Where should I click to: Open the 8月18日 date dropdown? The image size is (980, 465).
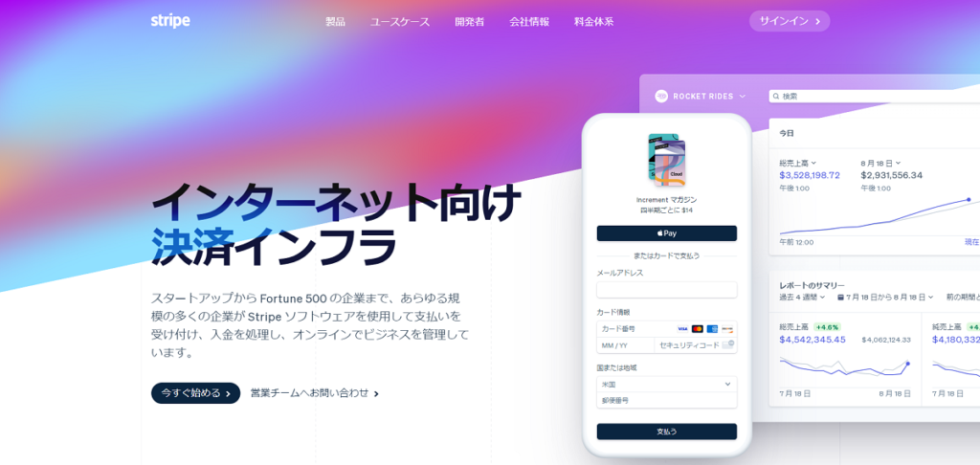[x=880, y=163]
